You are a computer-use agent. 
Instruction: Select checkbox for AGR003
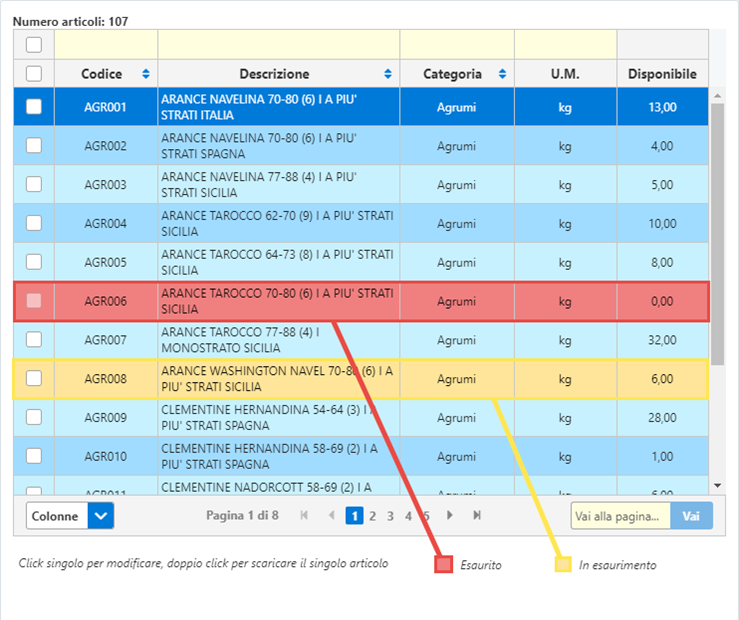pyautogui.click(x=34, y=184)
